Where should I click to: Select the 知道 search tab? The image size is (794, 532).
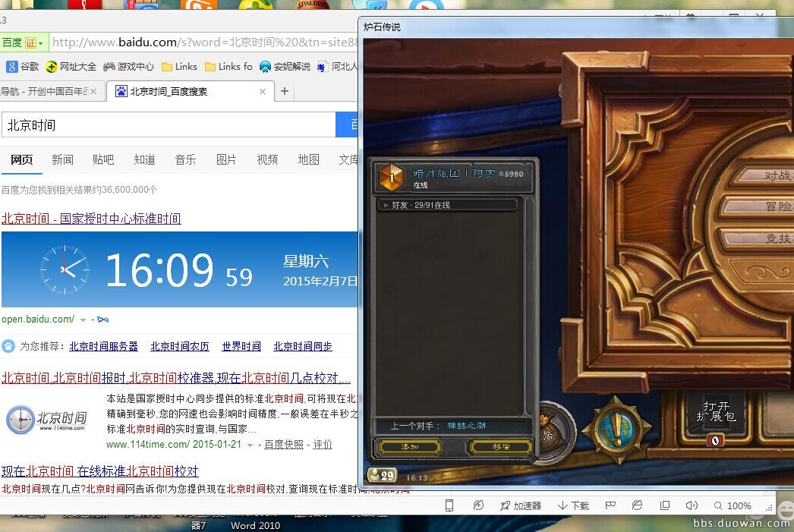144,159
